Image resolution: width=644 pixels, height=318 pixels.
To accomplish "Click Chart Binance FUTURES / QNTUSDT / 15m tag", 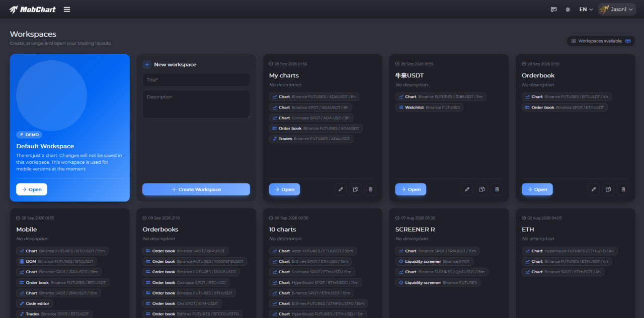I will (442, 272).
